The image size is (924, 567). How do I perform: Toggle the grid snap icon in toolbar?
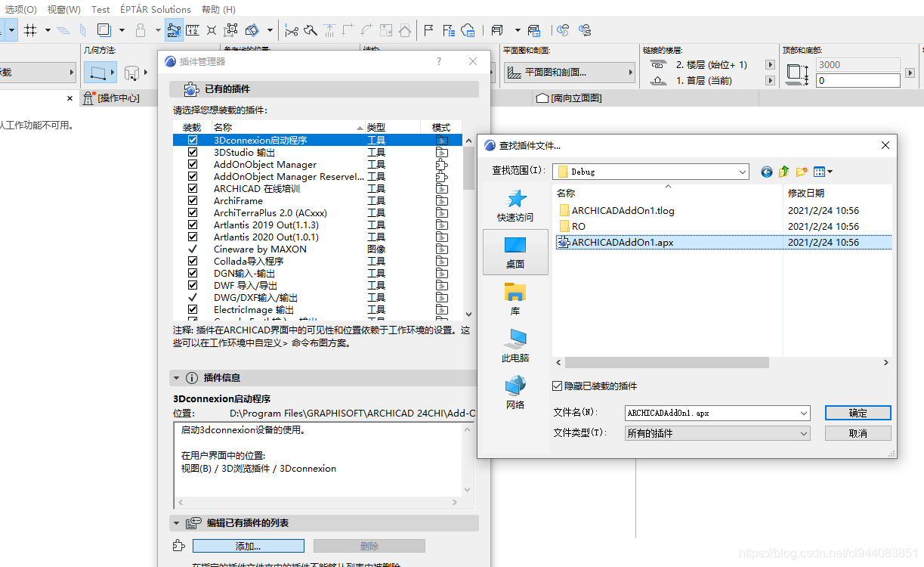click(x=30, y=30)
